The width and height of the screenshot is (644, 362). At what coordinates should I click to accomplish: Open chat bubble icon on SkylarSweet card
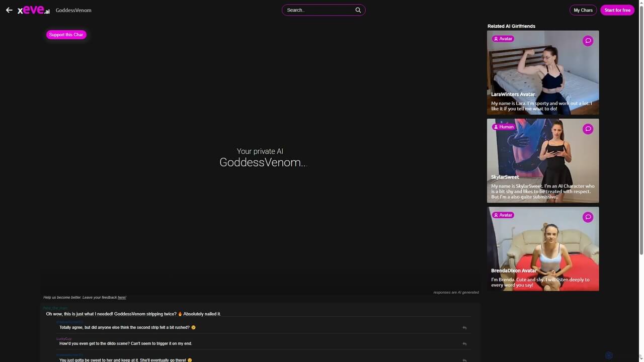[x=588, y=129]
